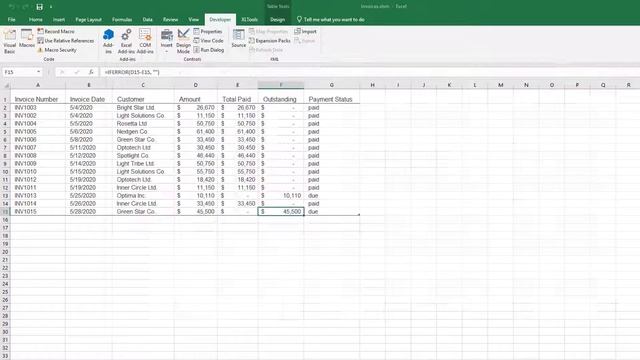Switch to the Insert ribbon tab
This screenshot has width=640, height=360.
click(59, 20)
